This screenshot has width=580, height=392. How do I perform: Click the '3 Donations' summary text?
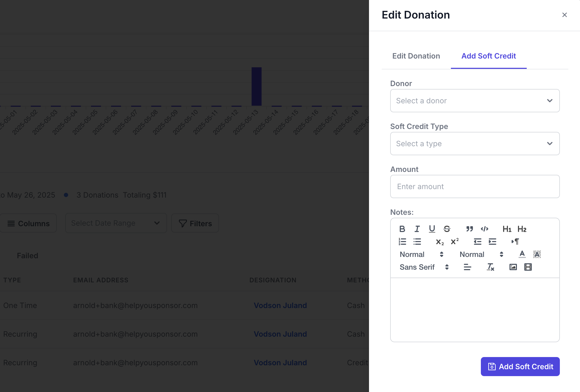tap(97, 195)
